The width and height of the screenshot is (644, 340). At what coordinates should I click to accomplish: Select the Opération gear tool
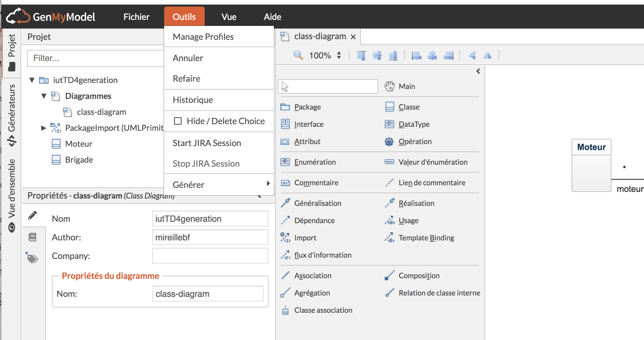click(389, 142)
